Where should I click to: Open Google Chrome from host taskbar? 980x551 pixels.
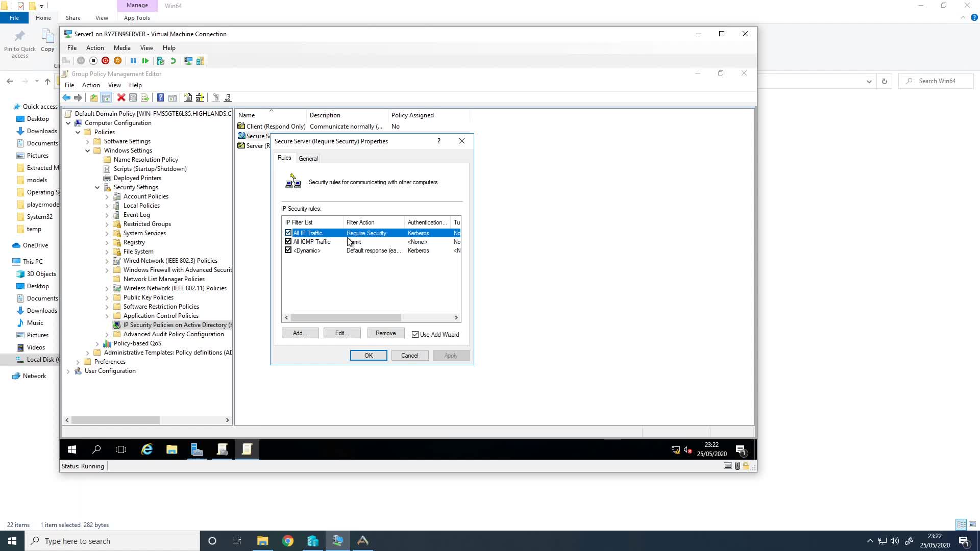(288, 541)
